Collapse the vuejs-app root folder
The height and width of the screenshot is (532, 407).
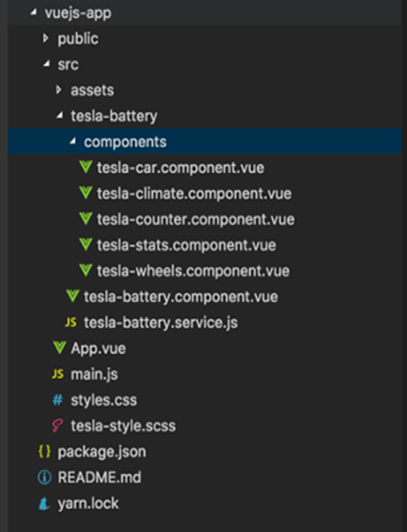click(33, 12)
